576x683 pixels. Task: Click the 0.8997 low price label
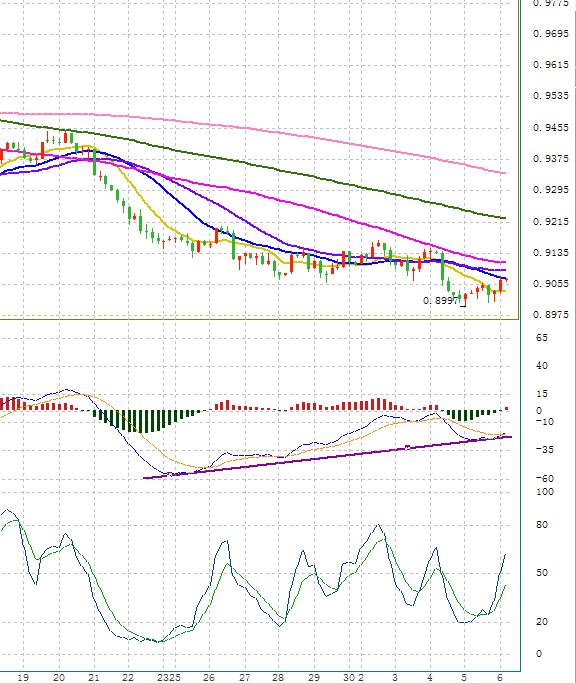click(x=440, y=301)
